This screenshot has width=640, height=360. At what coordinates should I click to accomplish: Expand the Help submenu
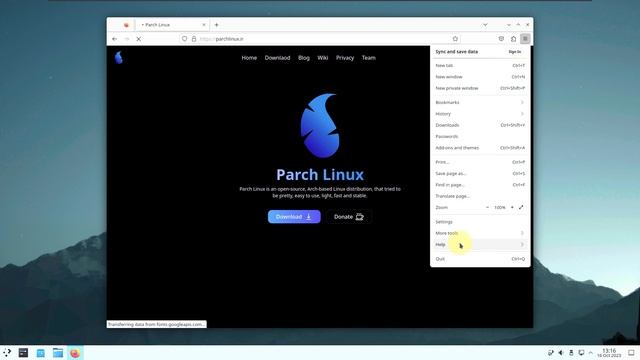point(480,244)
